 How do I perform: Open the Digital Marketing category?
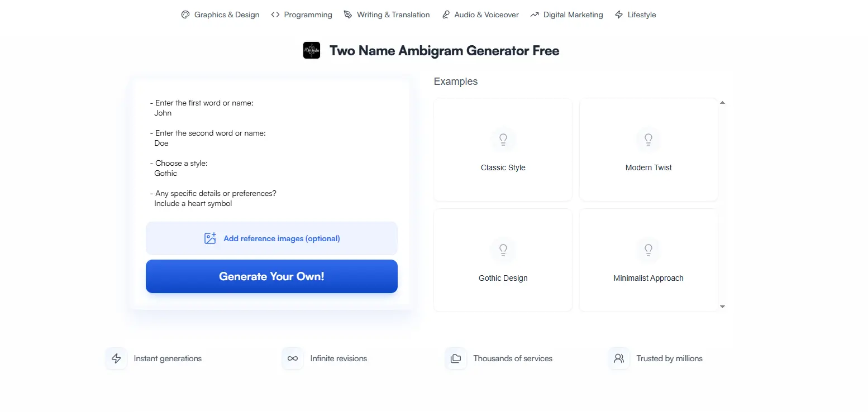(573, 15)
